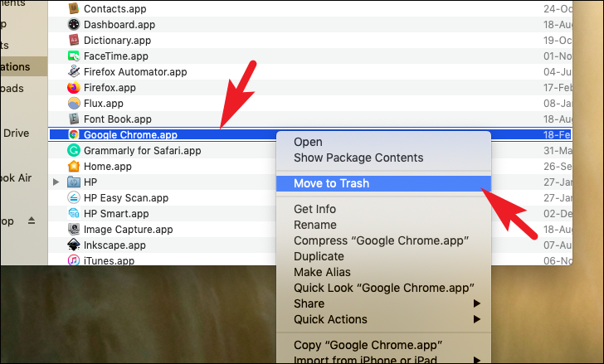The height and width of the screenshot is (364, 604).
Task: Click the HP folder icon
Action: pyautogui.click(x=74, y=182)
